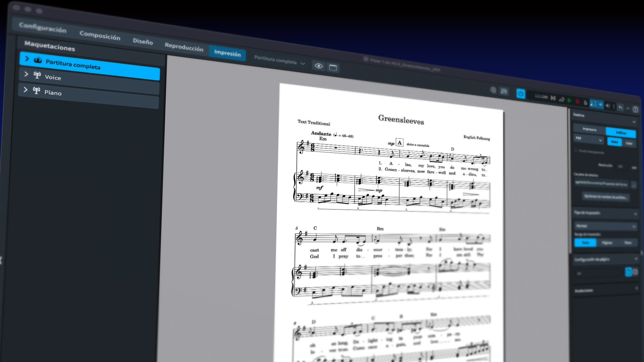Viewport: 644px width, 362px height.
Task: Toggle view type with the eye icon
Action: tap(319, 66)
